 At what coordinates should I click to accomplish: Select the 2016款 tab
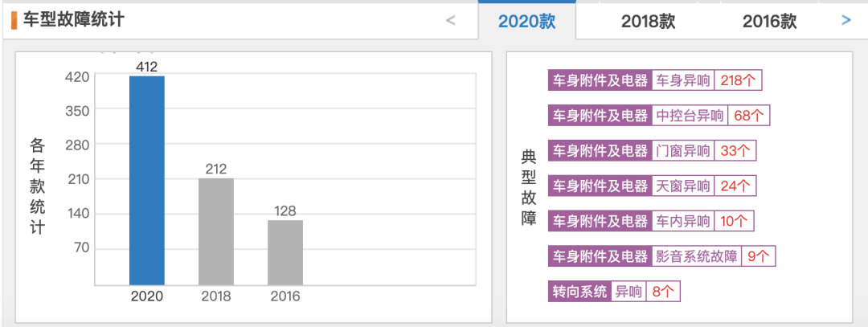point(769,22)
